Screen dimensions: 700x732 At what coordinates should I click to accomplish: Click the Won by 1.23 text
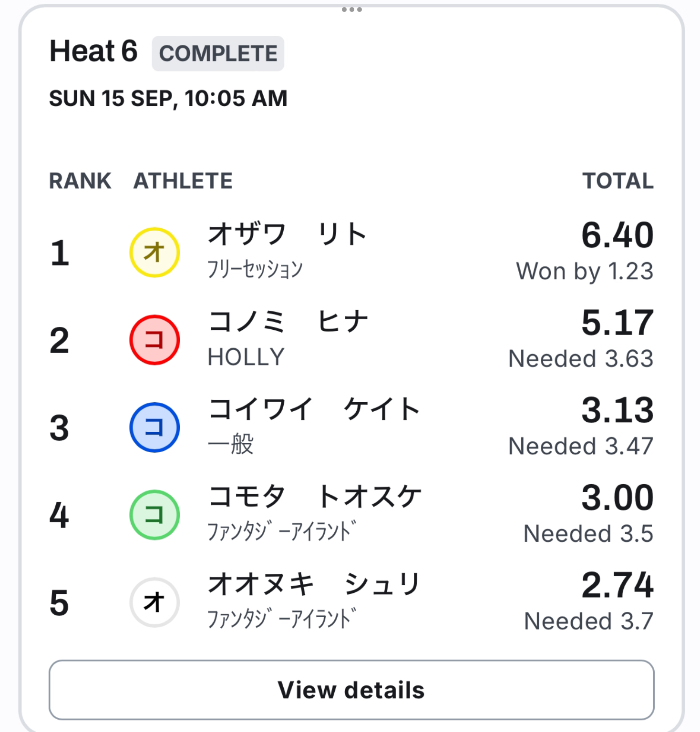[x=585, y=272]
